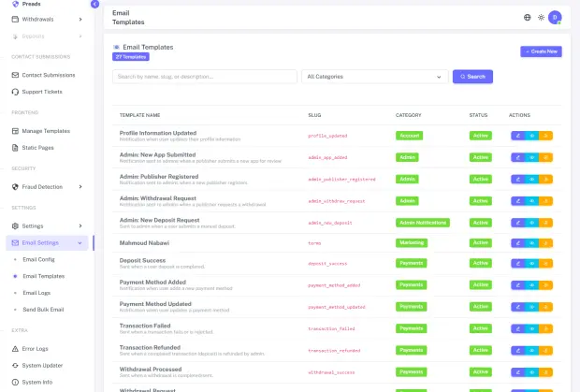Screen dimensions: 580x392
Task: Open the Email Config subpage
Action: 38,259
